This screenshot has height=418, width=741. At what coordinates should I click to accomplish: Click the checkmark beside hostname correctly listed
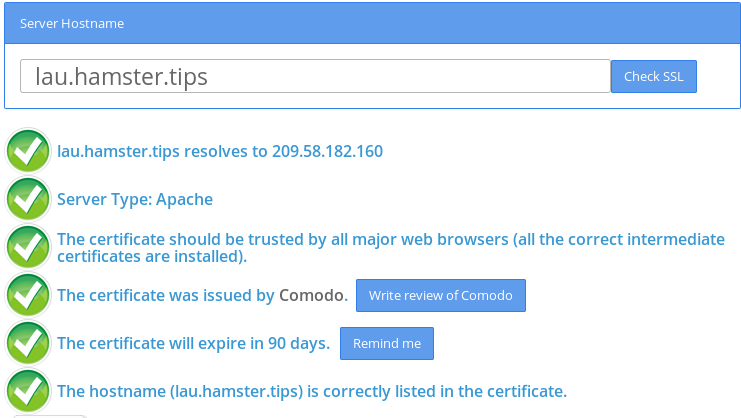tap(28, 391)
